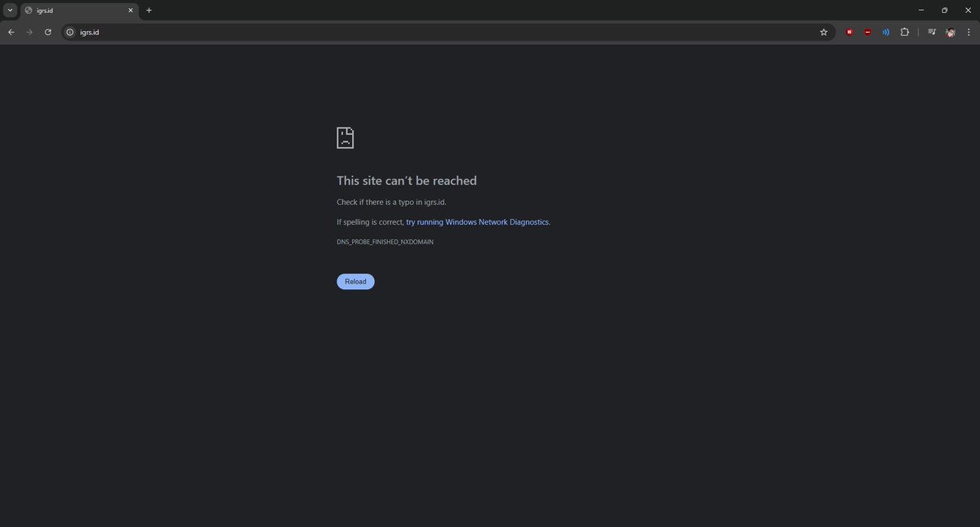Close the igrs.id tab
The image size is (980, 527).
[x=130, y=11]
